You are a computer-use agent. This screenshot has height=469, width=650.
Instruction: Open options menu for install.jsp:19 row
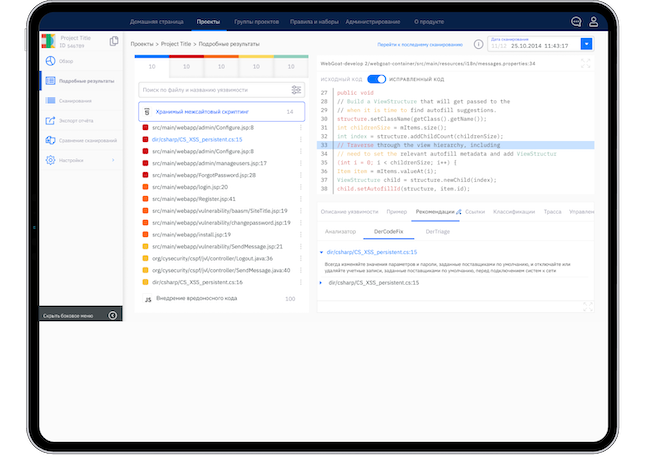[x=301, y=234]
